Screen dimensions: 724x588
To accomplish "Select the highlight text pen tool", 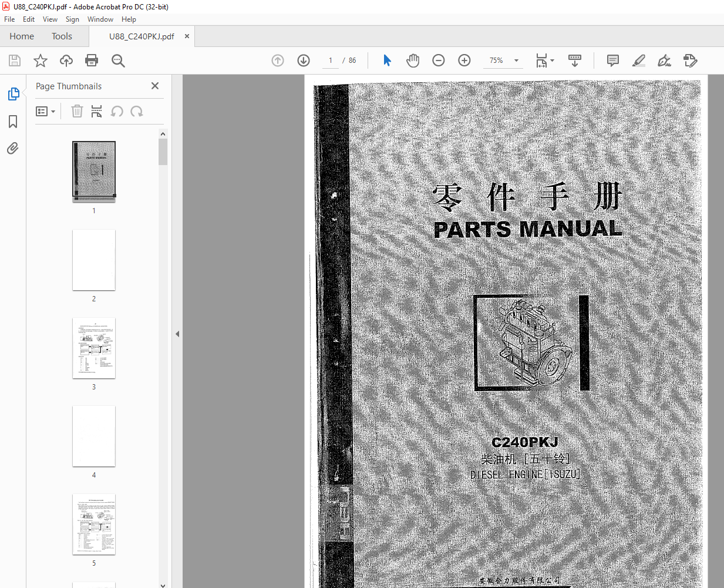I will click(639, 61).
